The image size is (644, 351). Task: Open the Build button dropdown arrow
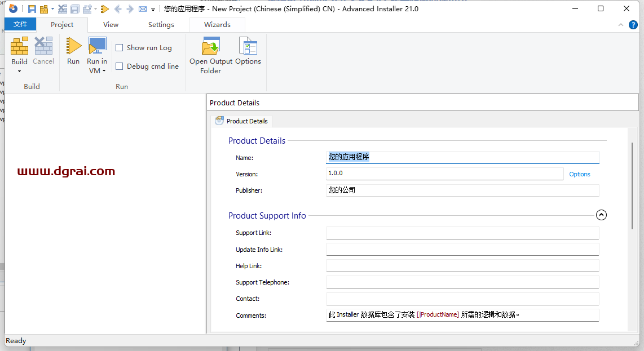tap(19, 72)
